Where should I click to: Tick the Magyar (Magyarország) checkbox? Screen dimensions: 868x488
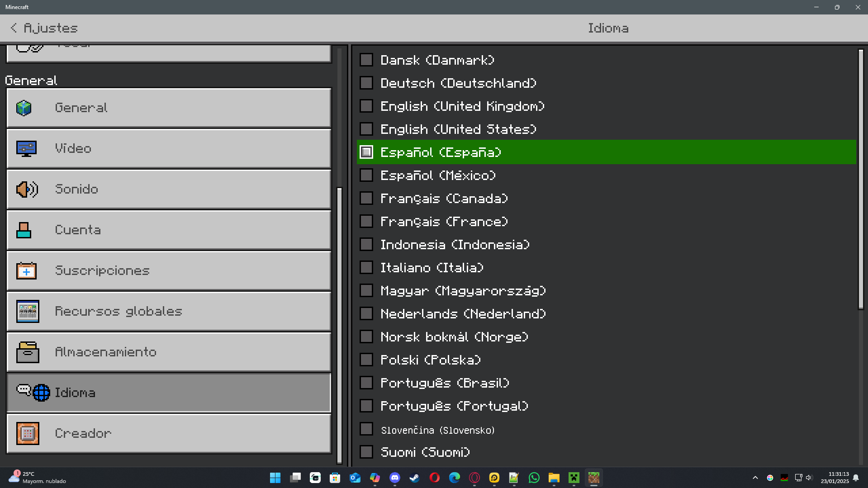[x=366, y=290]
